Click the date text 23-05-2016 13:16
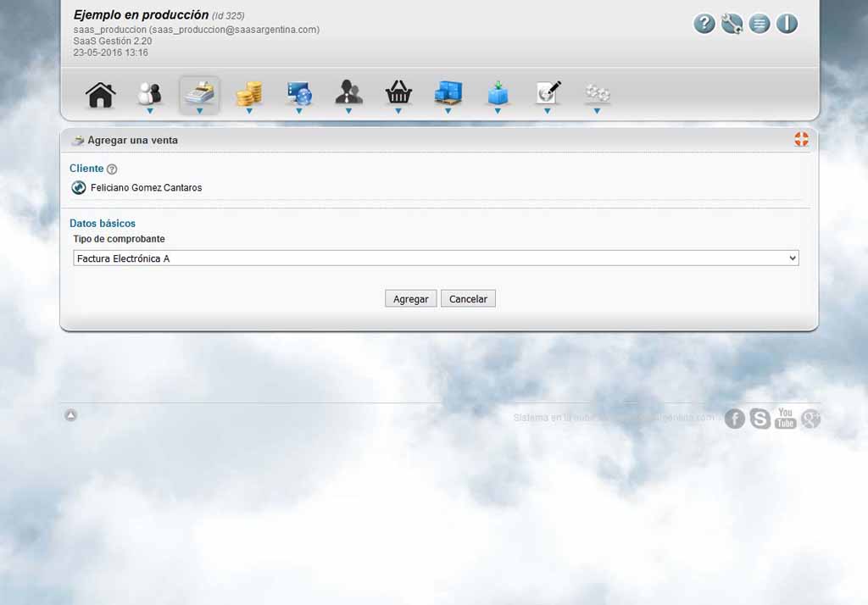 pyautogui.click(x=111, y=53)
